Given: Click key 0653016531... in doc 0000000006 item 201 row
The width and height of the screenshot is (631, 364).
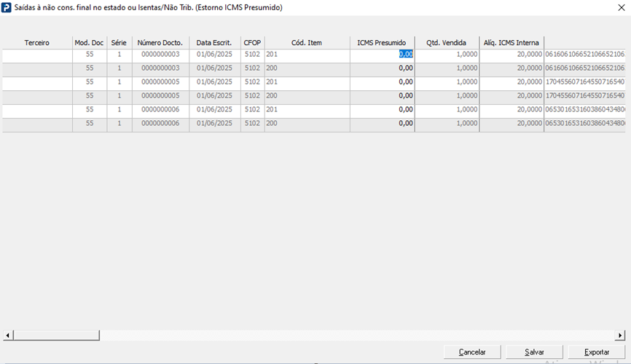Looking at the screenshot, I should click(584, 109).
